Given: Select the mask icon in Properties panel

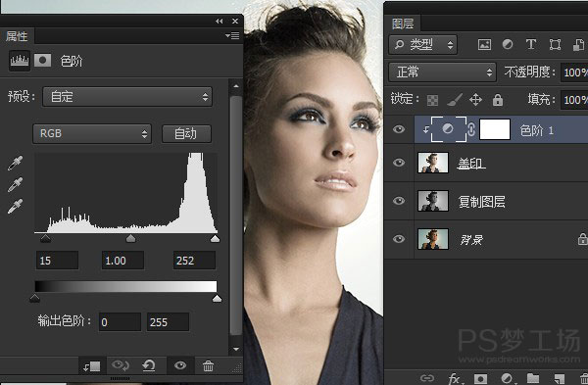Looking at the screenshot, I should [x=43, y=60].
